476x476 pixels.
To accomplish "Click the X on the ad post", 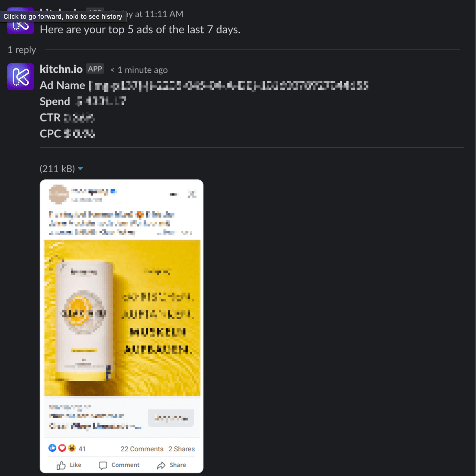I will pyautogui.click(x=192, y=194).
